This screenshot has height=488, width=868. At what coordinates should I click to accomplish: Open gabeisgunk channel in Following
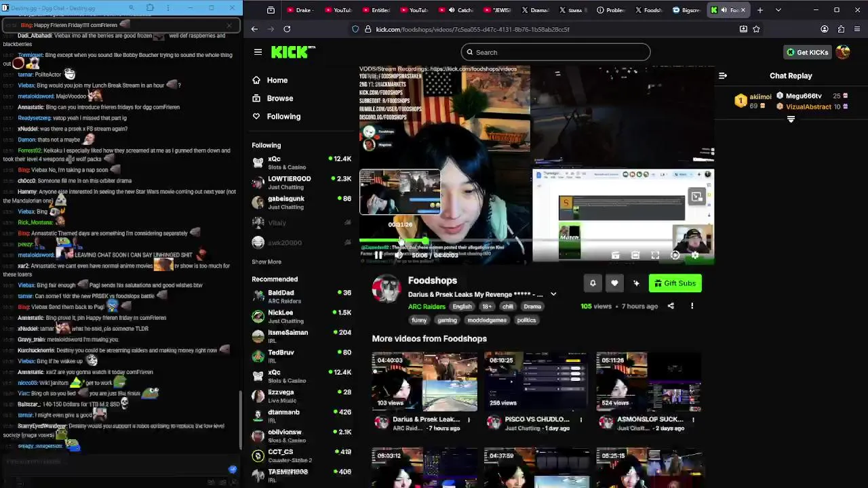302,202
